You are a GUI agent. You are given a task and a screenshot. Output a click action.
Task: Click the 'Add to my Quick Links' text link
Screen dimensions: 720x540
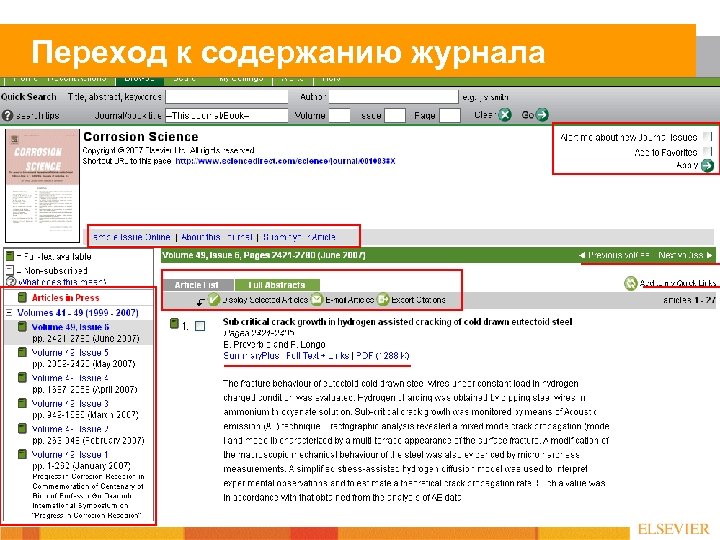[x=677, y=283]
